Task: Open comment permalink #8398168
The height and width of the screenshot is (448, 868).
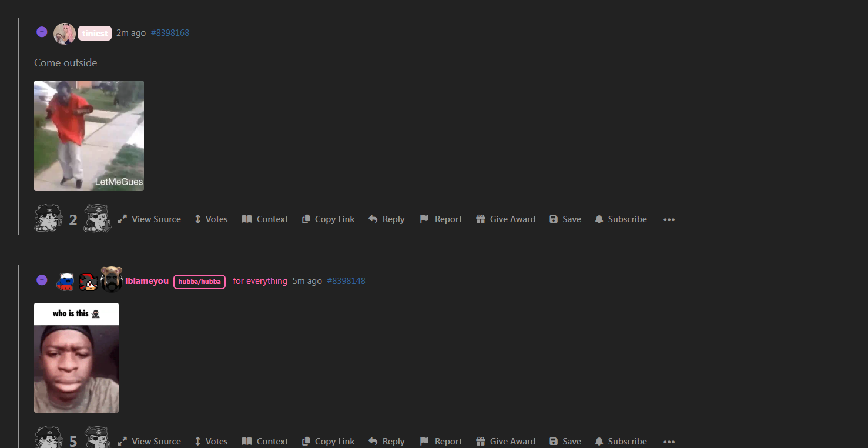Action: point(170,33)
